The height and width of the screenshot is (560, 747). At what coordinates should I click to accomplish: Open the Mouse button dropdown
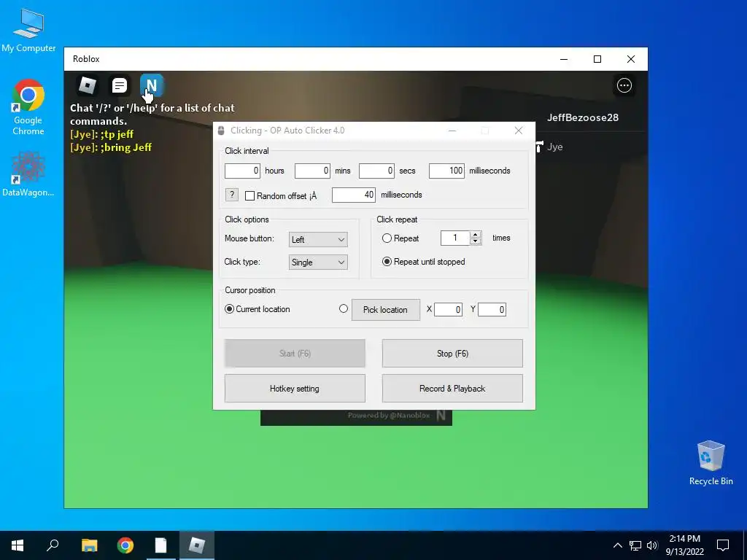(318, 239)
